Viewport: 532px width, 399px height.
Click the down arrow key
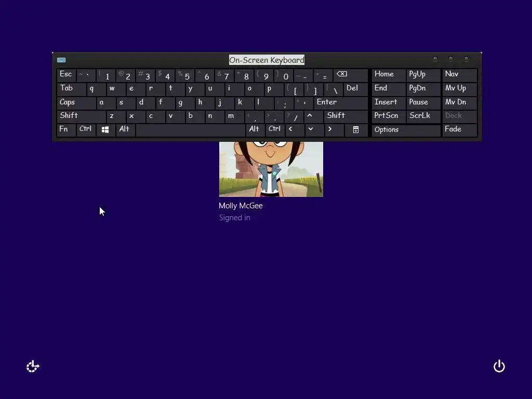(x=314, y=129)
